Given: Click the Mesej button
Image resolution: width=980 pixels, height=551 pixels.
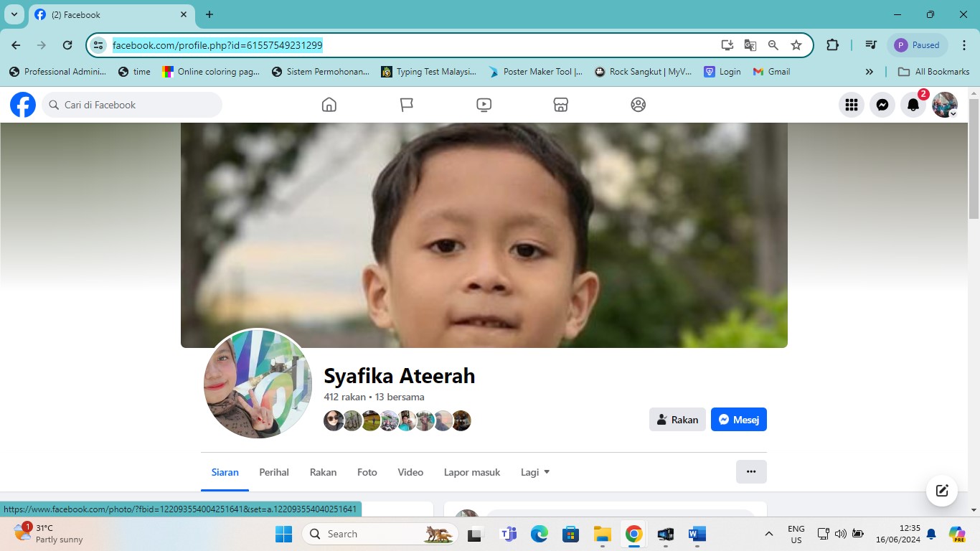Looking at the screenshot, I should tap(738, 419).
